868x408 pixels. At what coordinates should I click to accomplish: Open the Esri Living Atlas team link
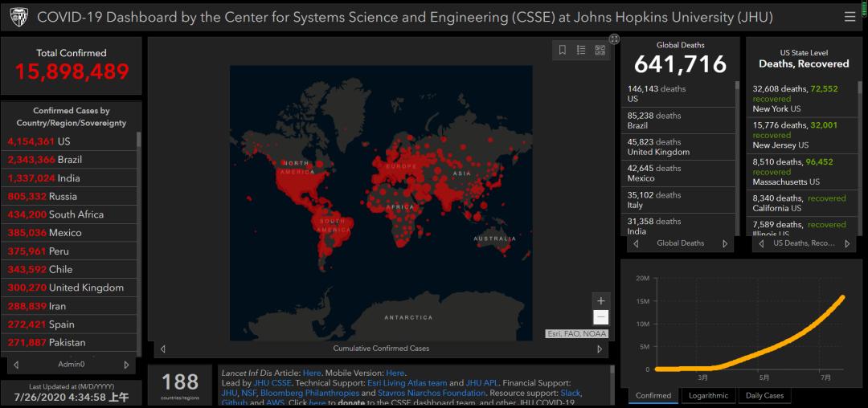(x=407, y=383)
